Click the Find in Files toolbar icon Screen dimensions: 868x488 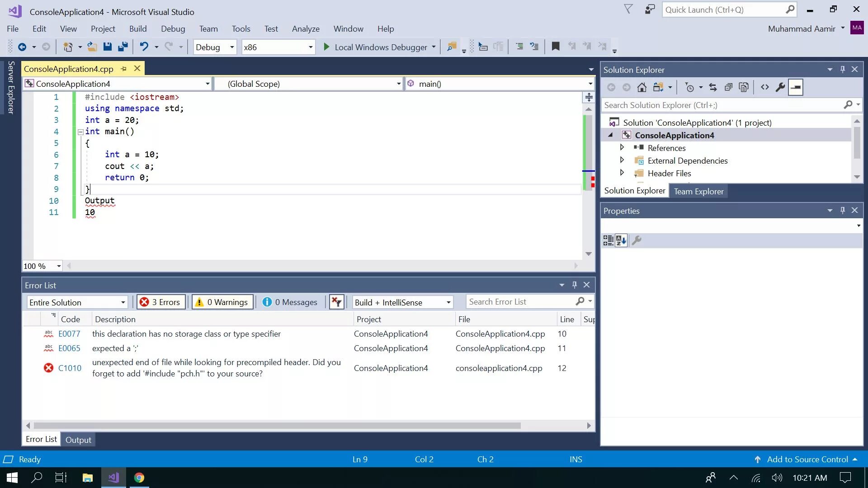pos(451,47)
